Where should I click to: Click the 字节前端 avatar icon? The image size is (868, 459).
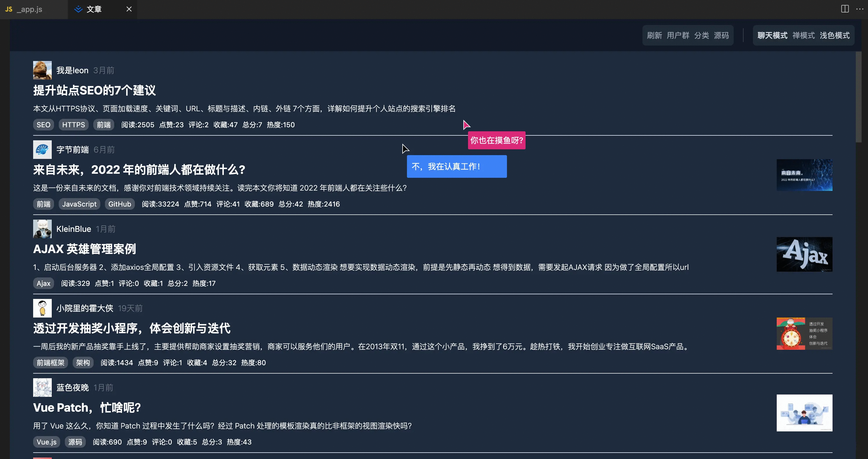pos(42,149)
